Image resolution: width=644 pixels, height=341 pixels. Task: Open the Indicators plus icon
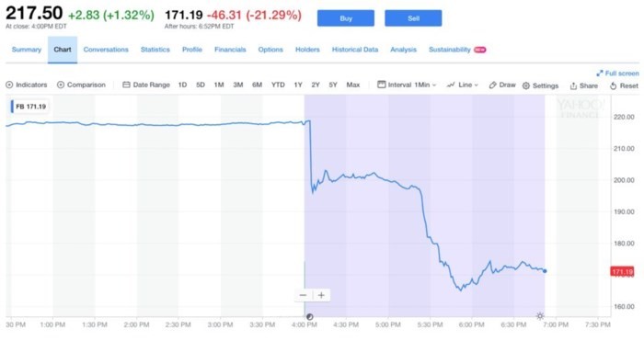coord(9,85)
